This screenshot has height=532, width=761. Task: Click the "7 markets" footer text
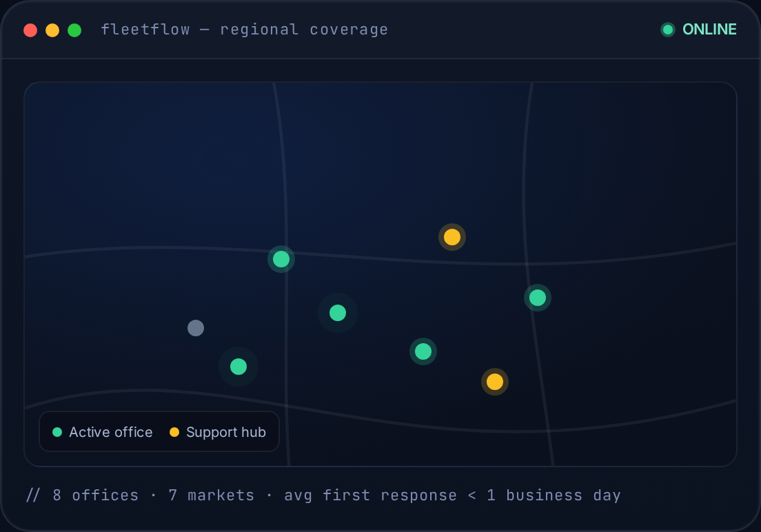[212, 495]
